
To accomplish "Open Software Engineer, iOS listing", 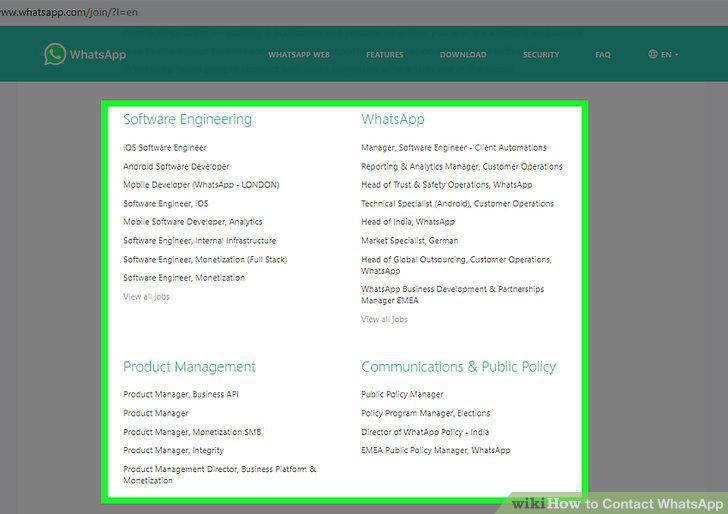I will click(x=165, y=203).
